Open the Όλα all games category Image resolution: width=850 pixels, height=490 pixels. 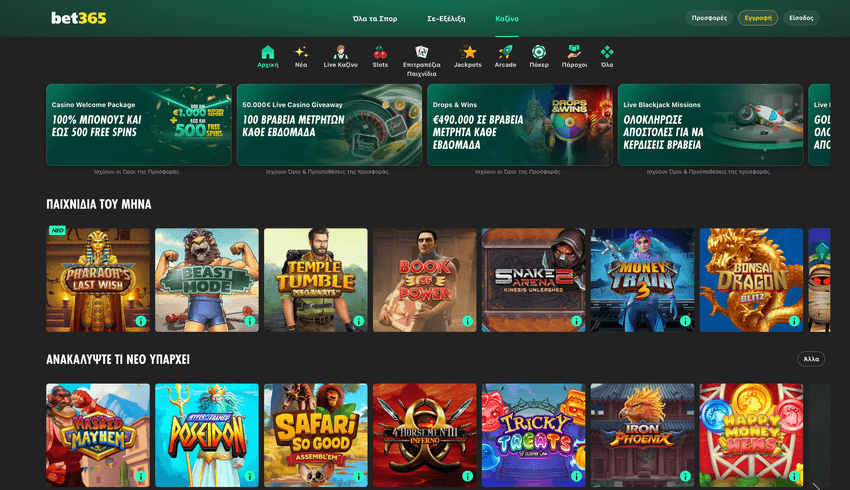click(x=607, y=56)
